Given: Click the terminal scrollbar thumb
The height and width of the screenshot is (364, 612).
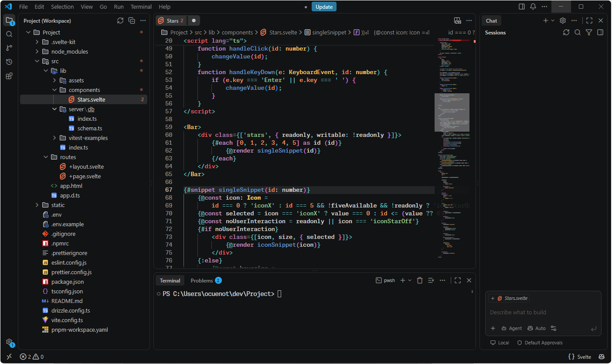Looking at the screenshot, I should tap(473, 292).
